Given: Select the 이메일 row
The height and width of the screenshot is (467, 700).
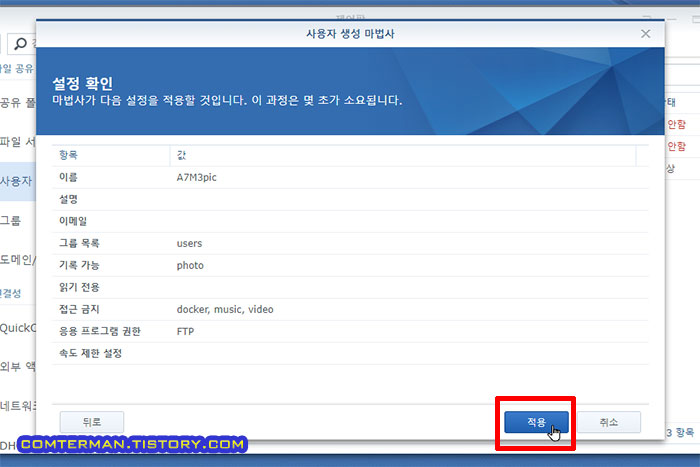Looking at the screenshot, I should click(x=350, y=221).
